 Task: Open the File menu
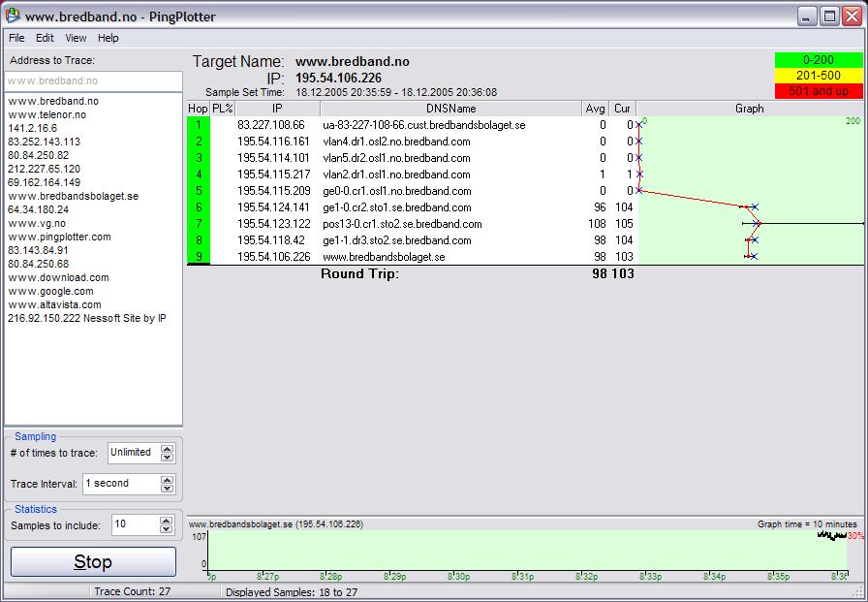coord(16,38)
